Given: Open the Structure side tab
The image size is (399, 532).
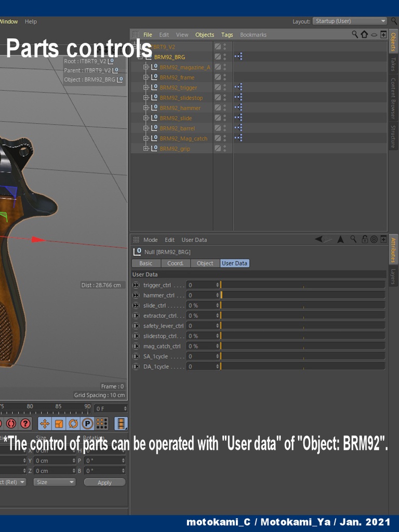Looking at the screenshot, I should (x=393, y=137).
